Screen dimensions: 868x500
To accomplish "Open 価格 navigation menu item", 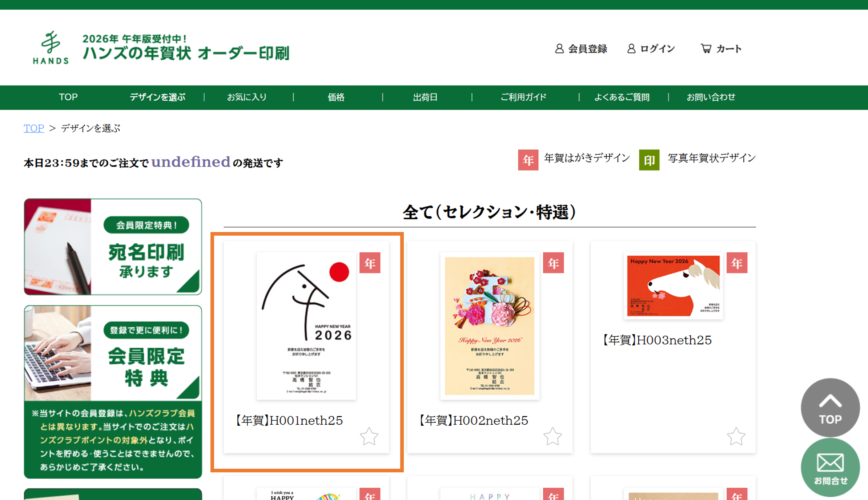I will point(336,97).
